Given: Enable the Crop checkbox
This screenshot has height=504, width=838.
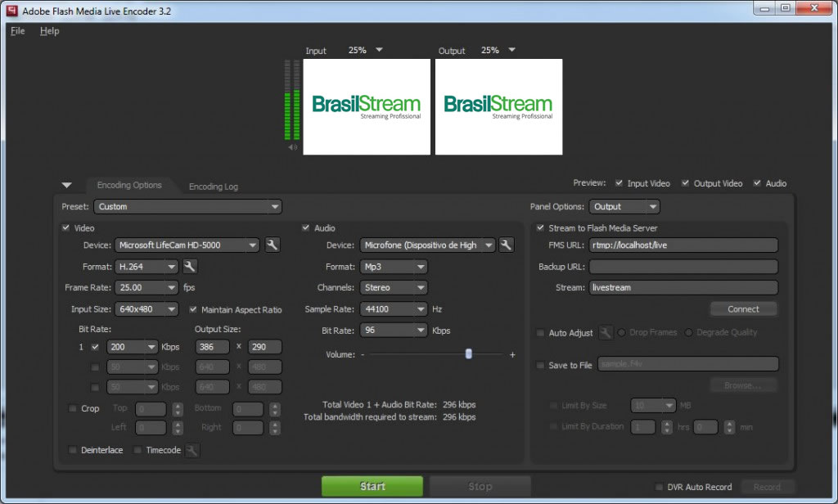Looking at the screenshot, I should pyautogui.click(x=73, y=408).
